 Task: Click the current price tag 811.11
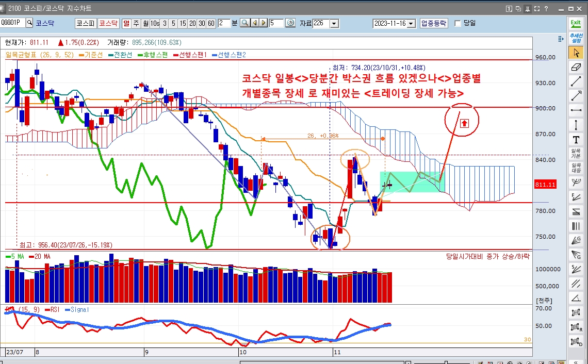[x=545, y=185]
